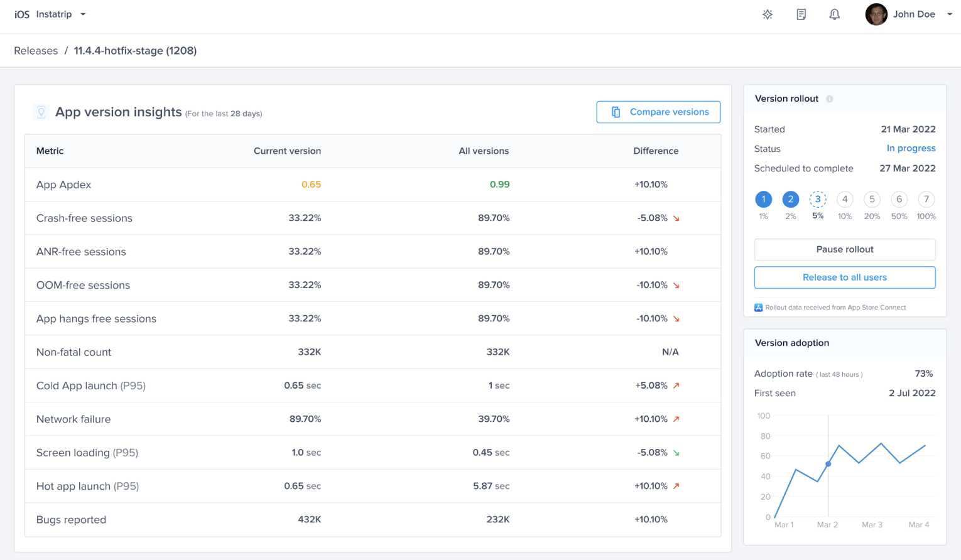Click the App Store Connect icon
Screen dimensions: 961x560
758,308
